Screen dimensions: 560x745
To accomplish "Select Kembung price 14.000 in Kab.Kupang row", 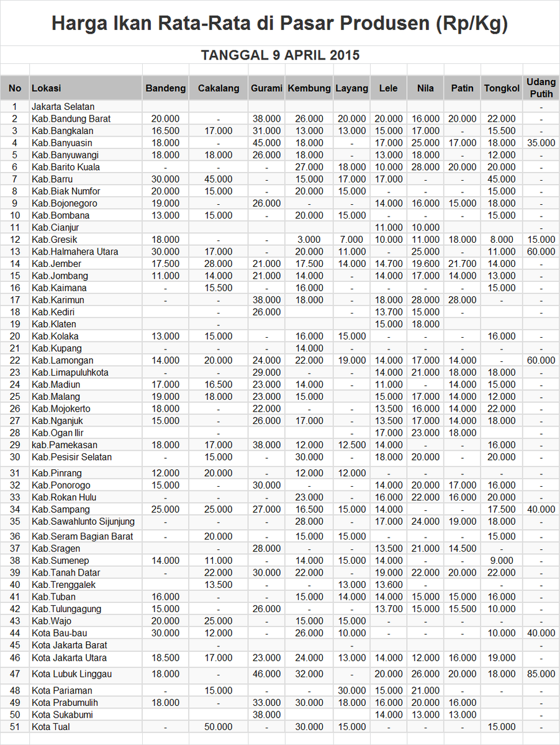I will [x=309, y=349].
